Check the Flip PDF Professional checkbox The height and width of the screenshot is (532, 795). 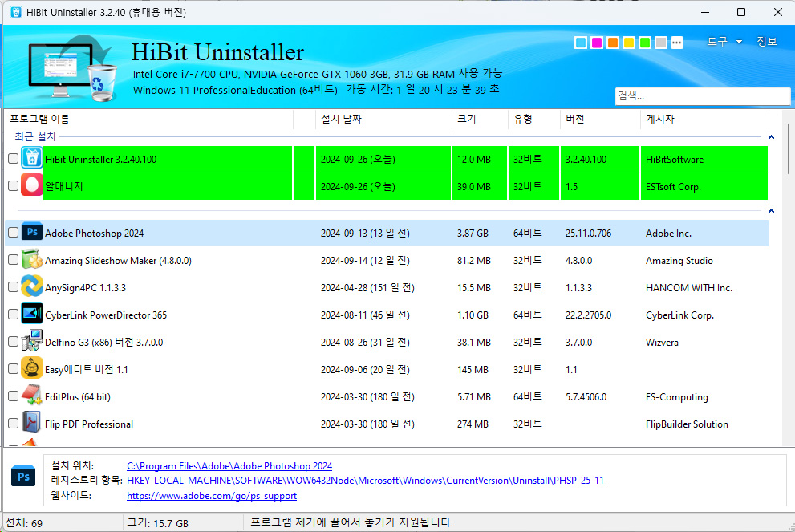13,424
